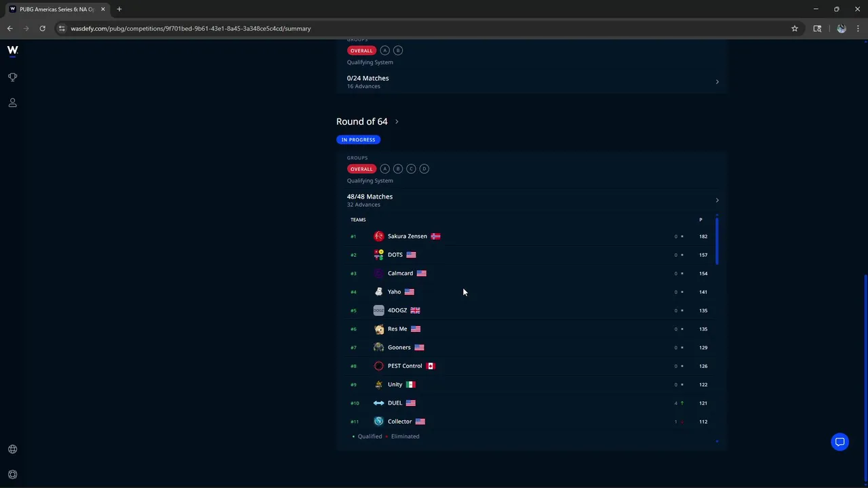
Task: Select the Calmcard team name
Action: coord(400,273)
